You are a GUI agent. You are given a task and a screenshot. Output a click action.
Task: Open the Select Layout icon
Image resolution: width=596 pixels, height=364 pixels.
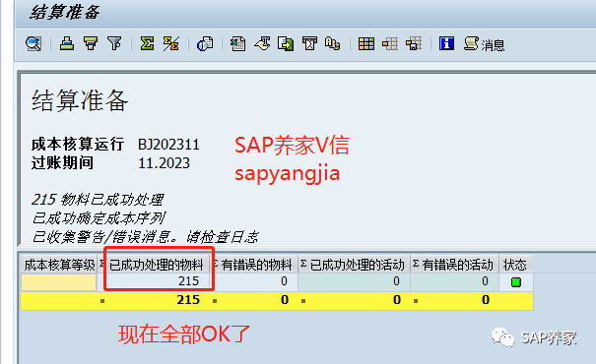390,43
